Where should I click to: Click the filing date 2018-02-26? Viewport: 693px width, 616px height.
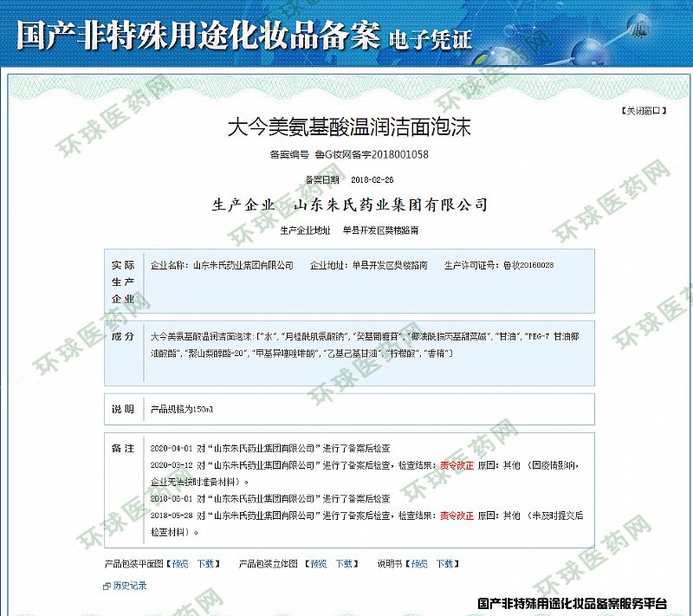[372, 180]
